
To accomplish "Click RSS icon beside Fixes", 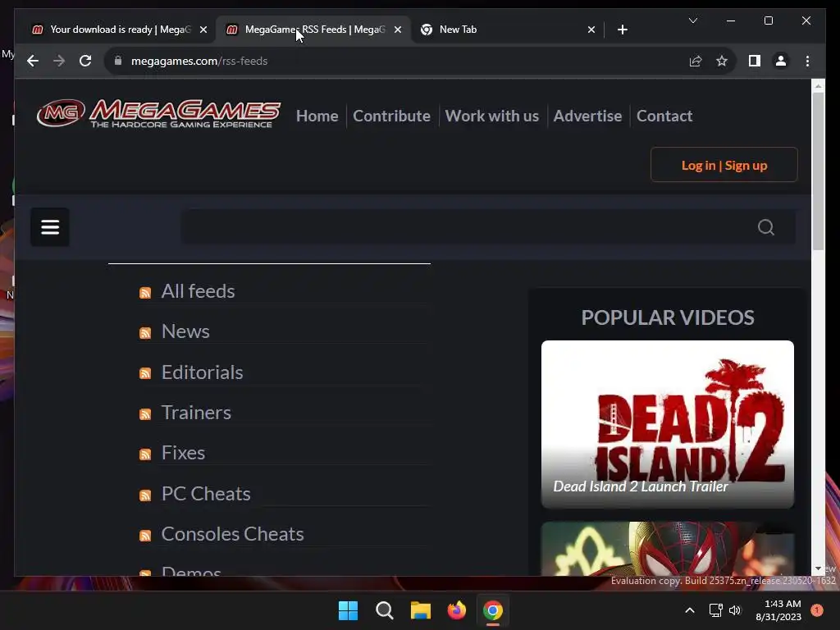I will [x=145, y=454].
